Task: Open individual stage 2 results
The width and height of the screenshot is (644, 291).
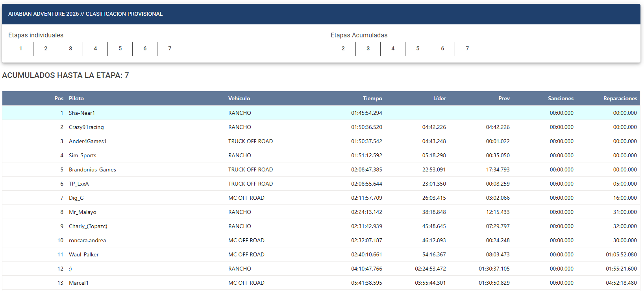Action: point(46,49)
